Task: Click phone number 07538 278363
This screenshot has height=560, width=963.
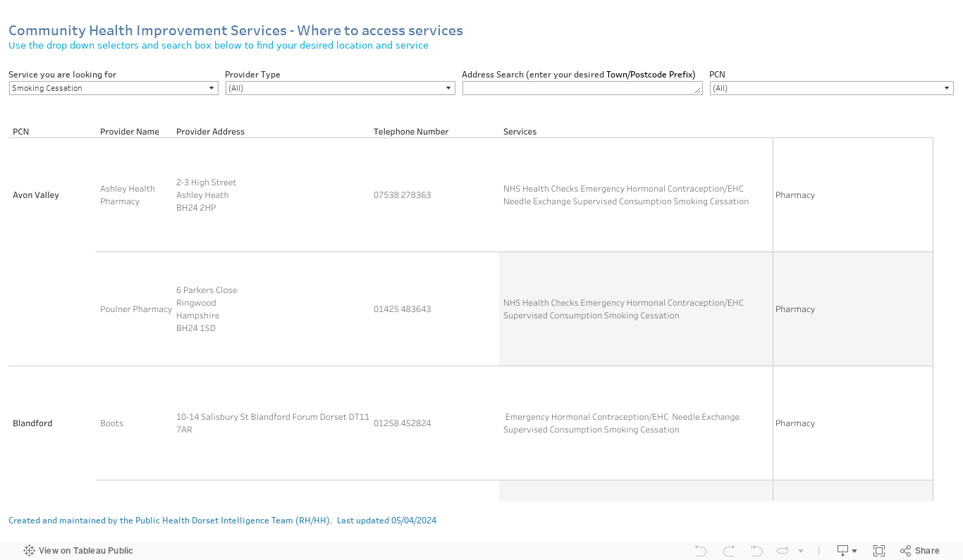Action: (402, 195)
